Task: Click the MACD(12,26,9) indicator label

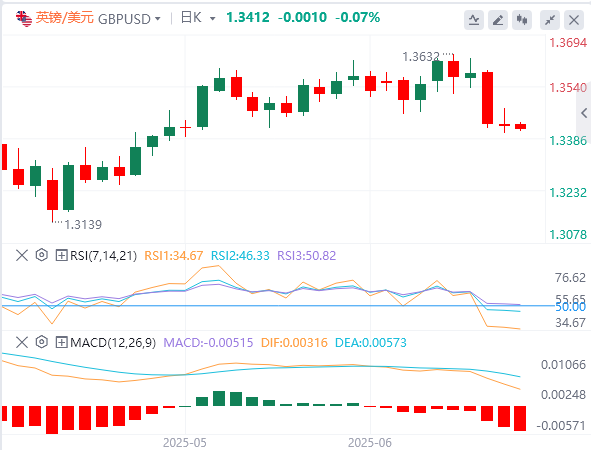Action: tap(113, 343)
